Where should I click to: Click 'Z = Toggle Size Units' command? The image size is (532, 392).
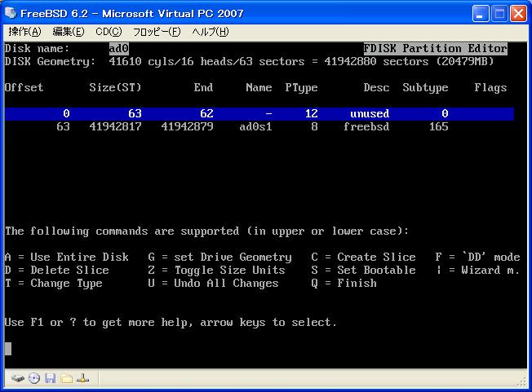click(216, 270)
